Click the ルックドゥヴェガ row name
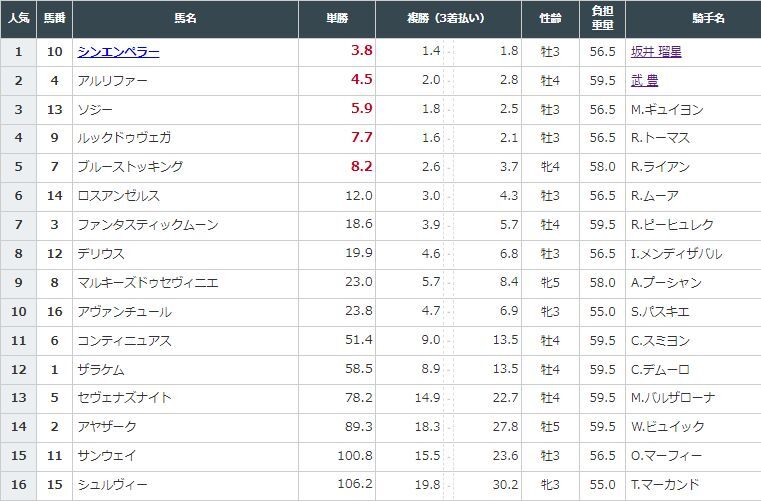 click(125, 138)
